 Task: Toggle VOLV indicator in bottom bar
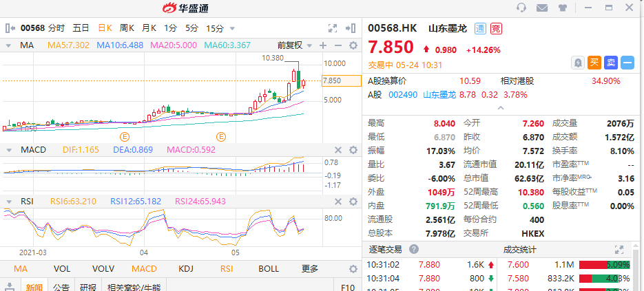pyautogui.click(x=103, y=269)
